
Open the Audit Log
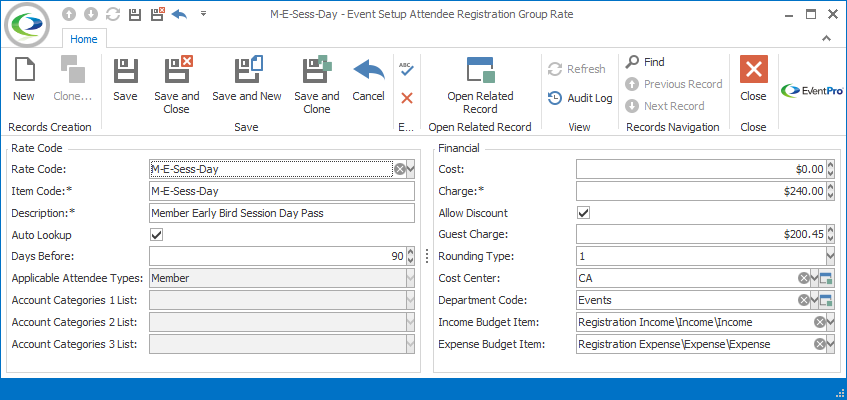[x=580, y=98]
